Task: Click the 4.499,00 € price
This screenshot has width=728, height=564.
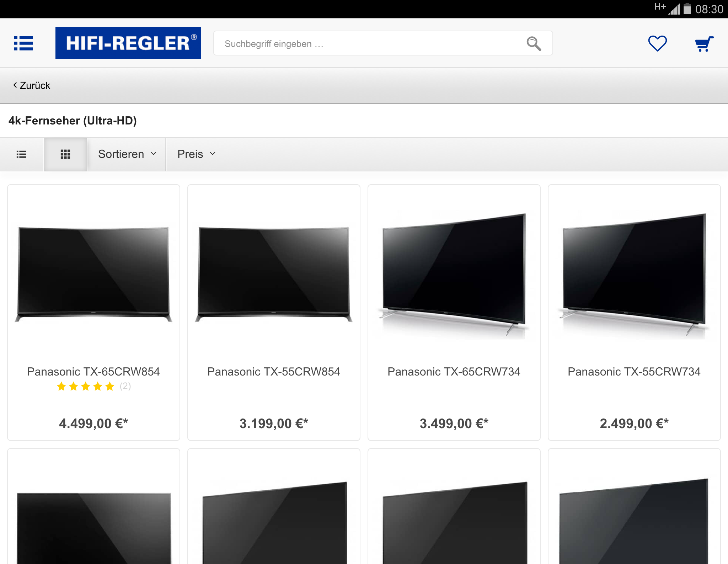Action: click(x=93, y=424)
